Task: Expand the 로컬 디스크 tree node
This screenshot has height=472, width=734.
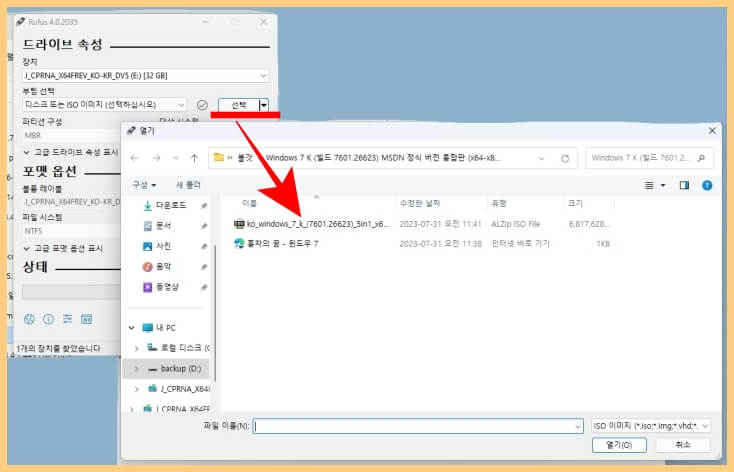Action: tap(136, 348)
